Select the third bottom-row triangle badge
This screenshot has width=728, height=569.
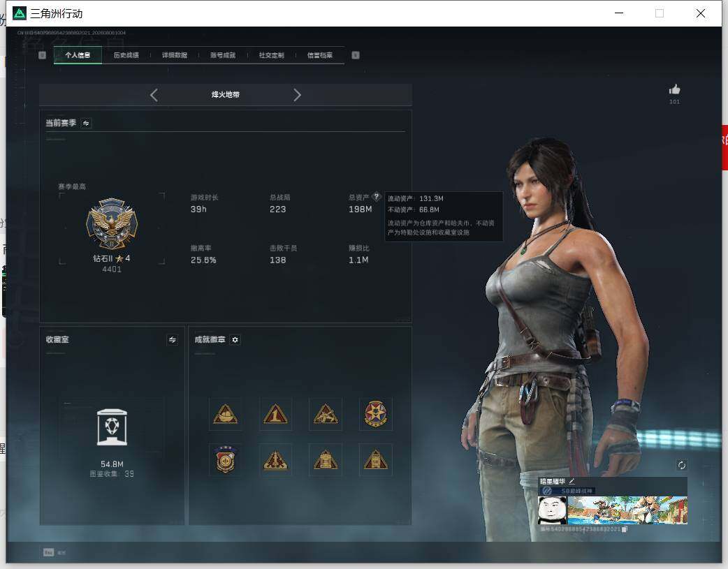tap(326, 459)
